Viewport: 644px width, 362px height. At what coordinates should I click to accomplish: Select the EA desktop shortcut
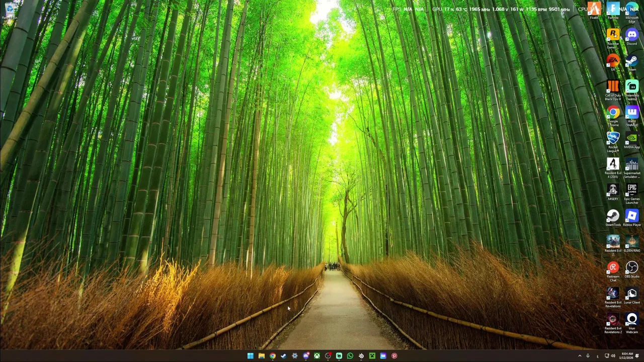pyautogui.click(x=613, y=63)
